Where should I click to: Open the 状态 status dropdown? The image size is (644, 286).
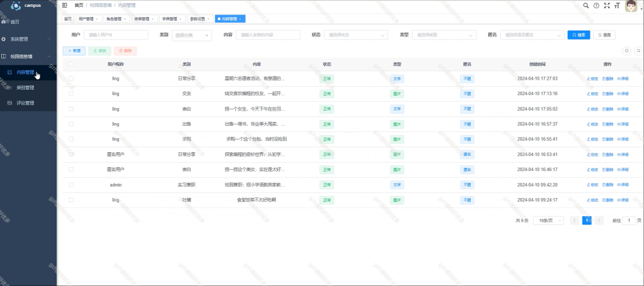(x=356, y=35)
